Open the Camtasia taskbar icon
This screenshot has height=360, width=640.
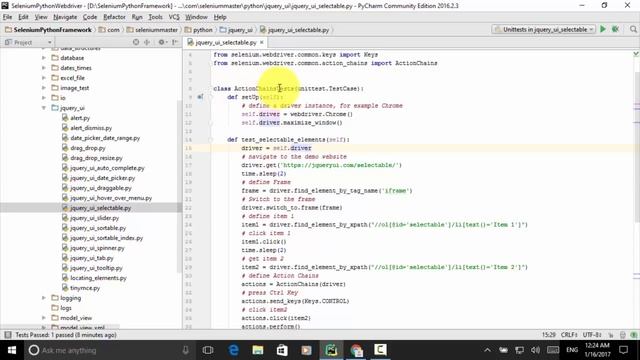[380, 350]
